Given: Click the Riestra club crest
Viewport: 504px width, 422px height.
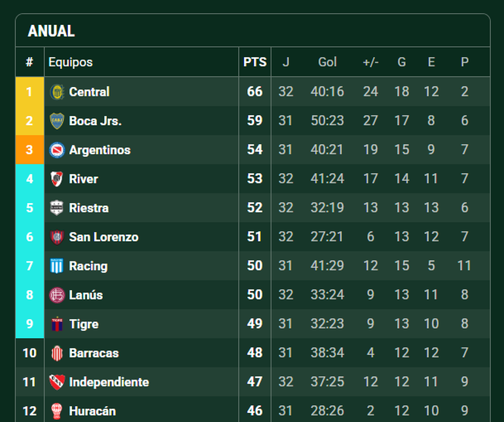Looking at the screenshot, I should 57,208.
